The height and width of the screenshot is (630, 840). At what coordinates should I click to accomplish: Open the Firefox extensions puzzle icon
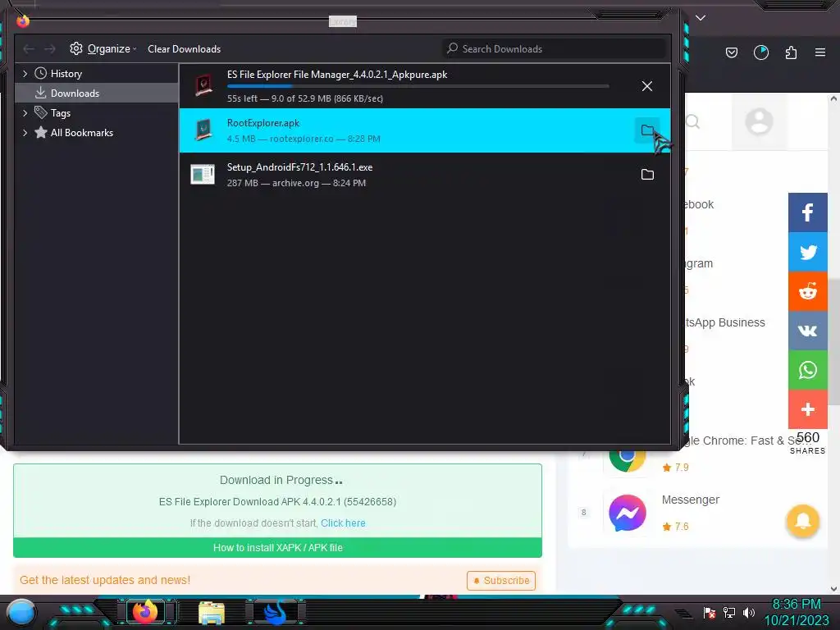point(791,52)
